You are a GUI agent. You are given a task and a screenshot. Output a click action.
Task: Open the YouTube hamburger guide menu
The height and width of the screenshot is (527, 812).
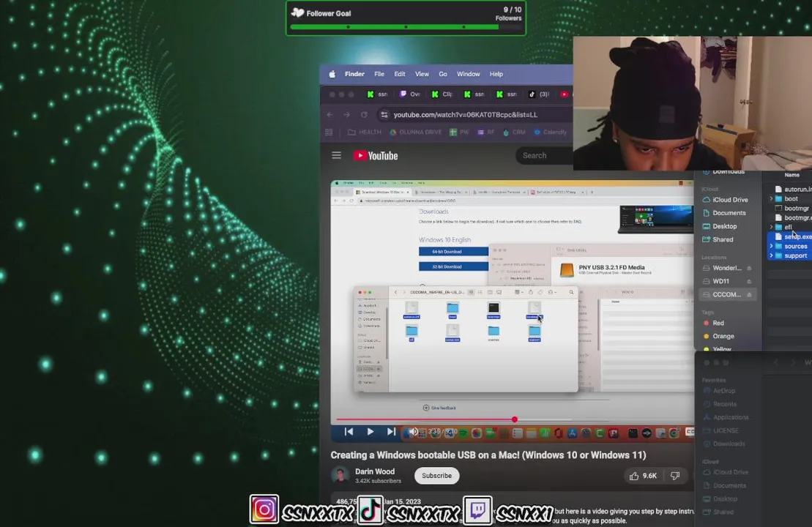click(x=337, y=155)
